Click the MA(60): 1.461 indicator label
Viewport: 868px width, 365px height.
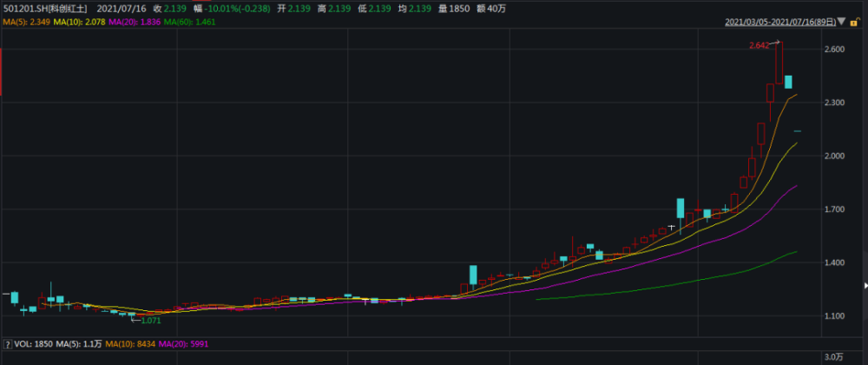coord(190,22)
